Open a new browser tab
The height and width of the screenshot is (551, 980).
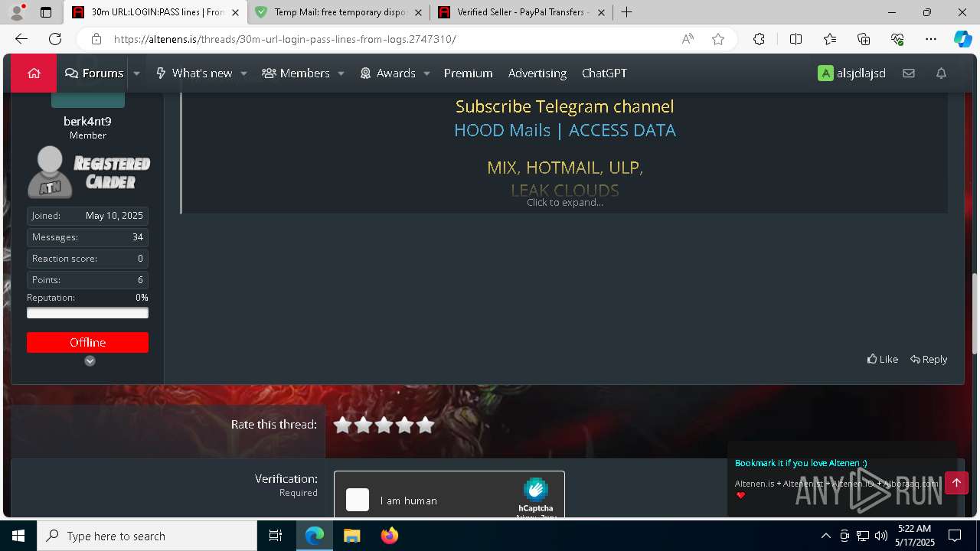click(x=626, y=12)
